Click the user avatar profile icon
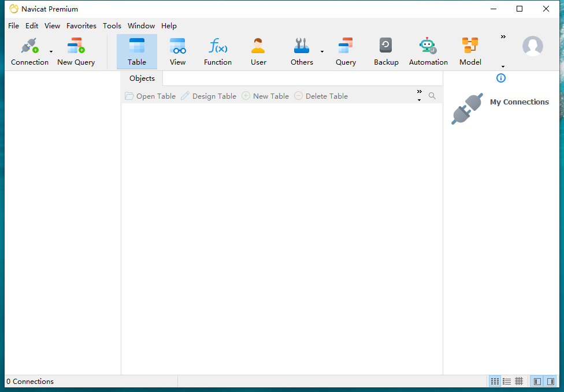 (x=532, y=46)
